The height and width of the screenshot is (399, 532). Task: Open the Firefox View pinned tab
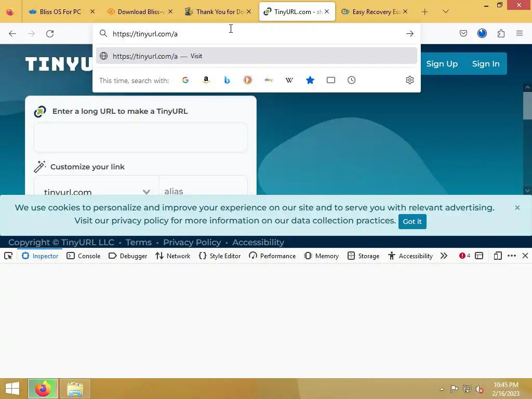click(10, 12)
